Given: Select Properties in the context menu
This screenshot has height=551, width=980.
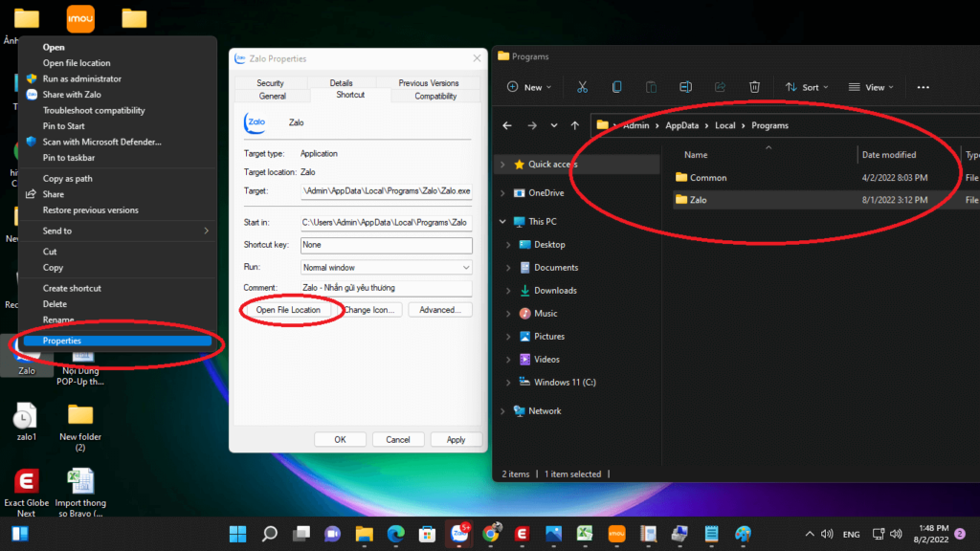Looking at the screenshot, I should (x=62, y=341).
